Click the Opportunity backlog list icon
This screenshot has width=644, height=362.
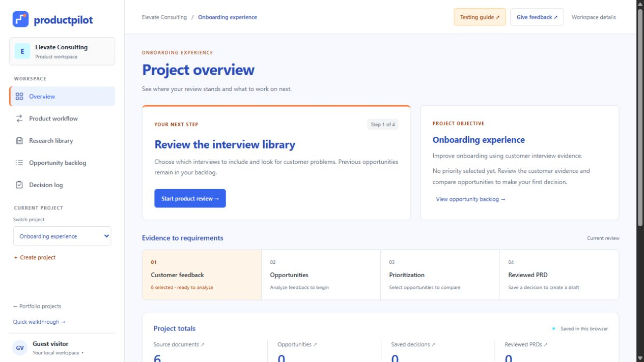[19, 163]
